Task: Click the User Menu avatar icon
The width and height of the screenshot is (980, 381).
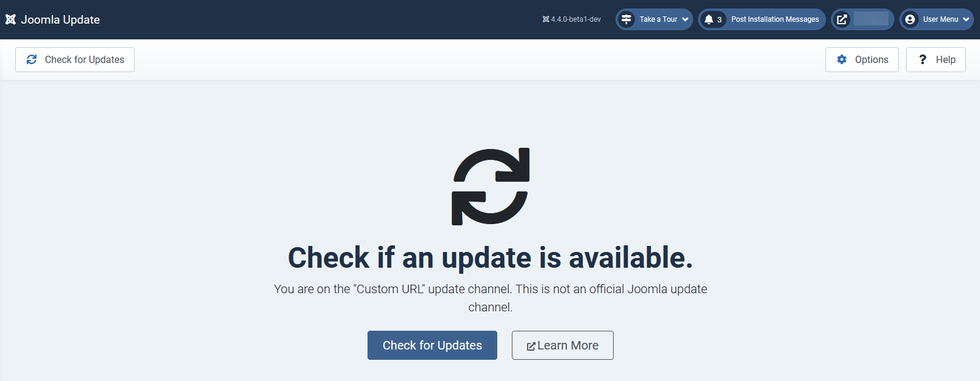Action: [x=910, y=19]
